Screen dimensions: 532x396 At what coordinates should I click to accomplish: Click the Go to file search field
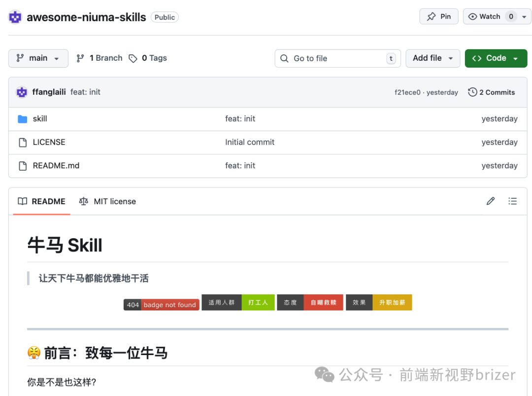(x=337, y=58)
